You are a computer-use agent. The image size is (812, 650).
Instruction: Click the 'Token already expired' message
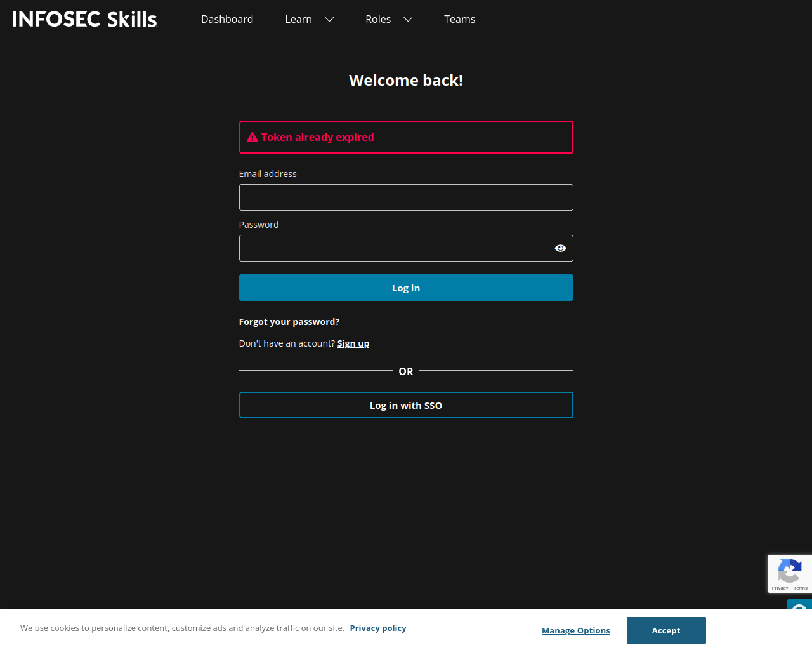coord(318,137)
